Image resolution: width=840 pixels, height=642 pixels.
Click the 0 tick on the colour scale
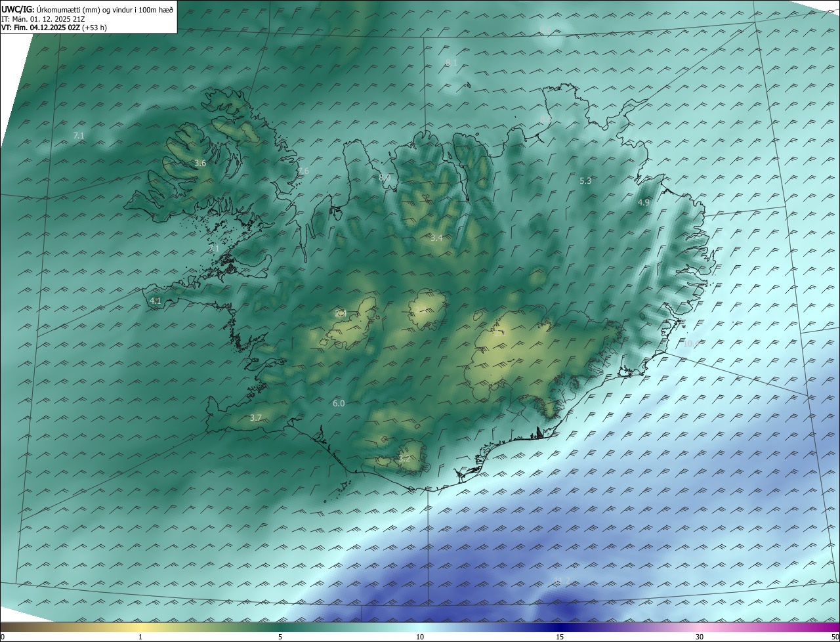click(x=3, y=637)
